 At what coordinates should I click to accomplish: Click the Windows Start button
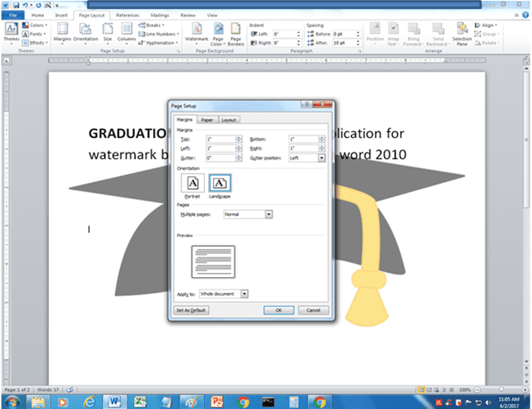tap(13, 402)
